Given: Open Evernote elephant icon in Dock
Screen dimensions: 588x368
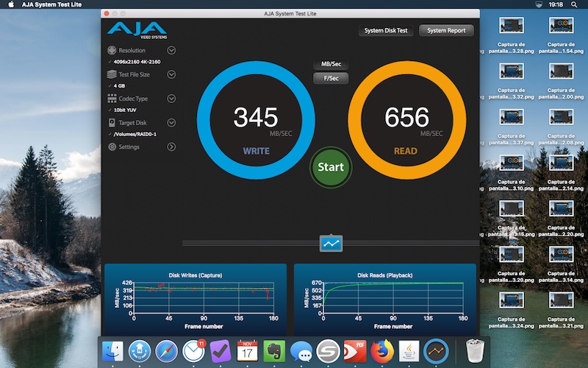Looking at the screenshot, I should click(274, 351).
